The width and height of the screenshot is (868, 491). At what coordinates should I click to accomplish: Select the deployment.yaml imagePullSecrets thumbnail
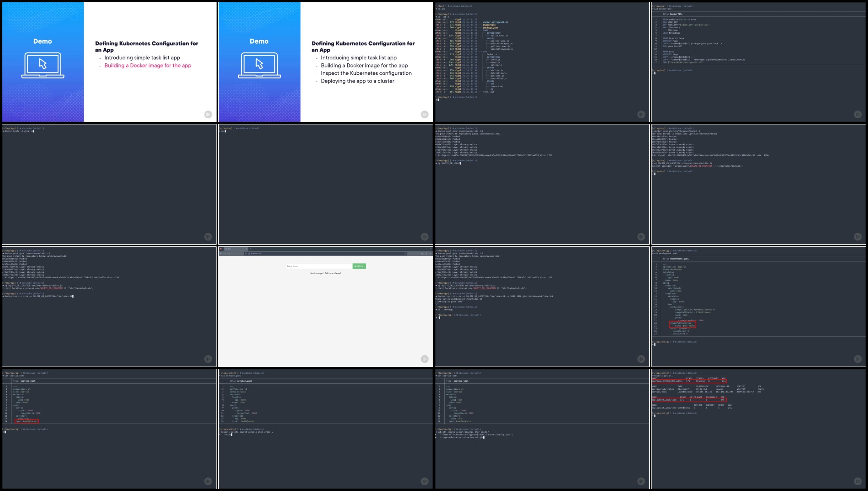[758, 306]
